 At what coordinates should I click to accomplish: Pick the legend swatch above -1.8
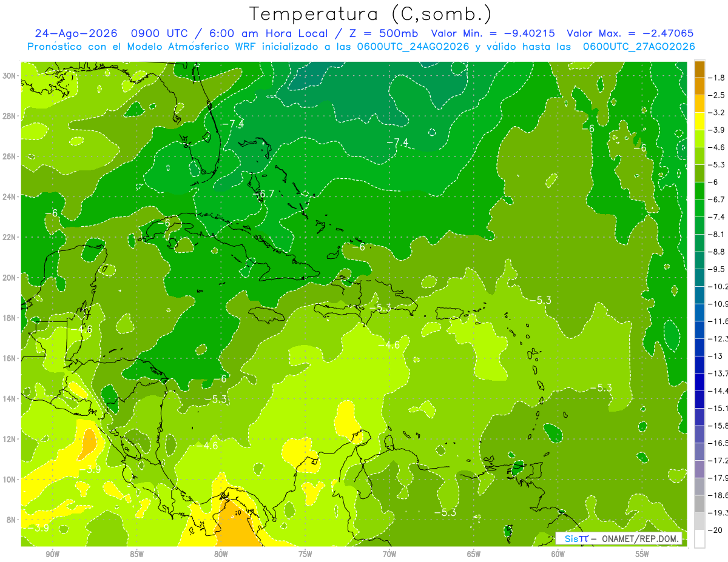click(x=699, y=69)
